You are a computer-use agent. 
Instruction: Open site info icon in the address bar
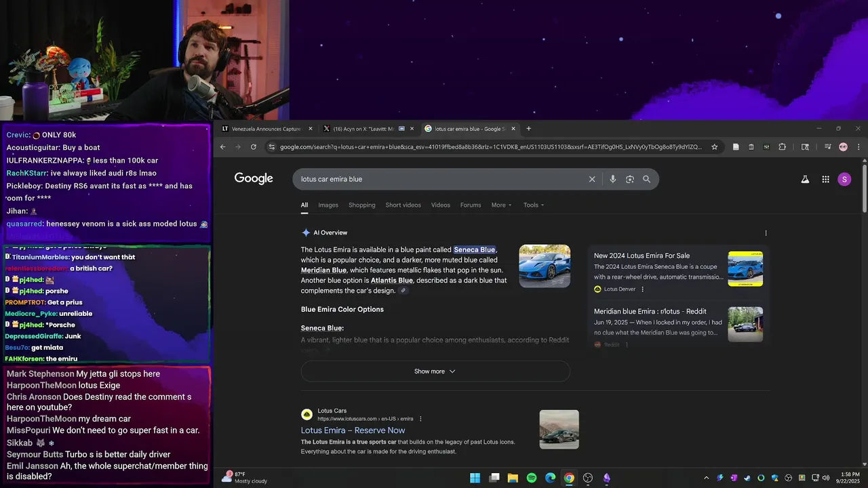point(271,147)
